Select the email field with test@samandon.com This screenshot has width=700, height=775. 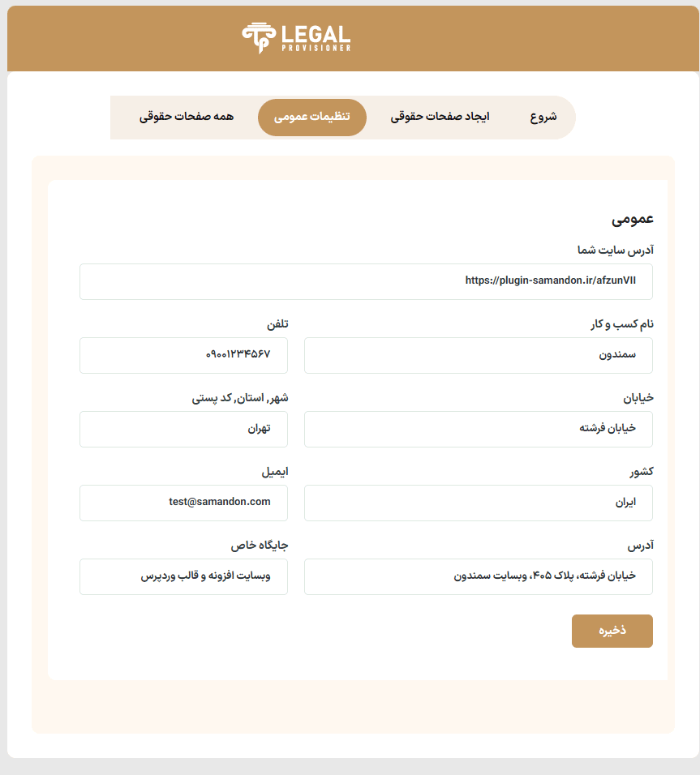(x=183, y=503)
